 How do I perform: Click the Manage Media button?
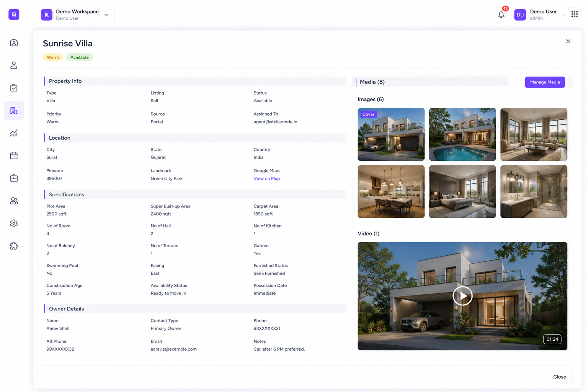click(x=545, y=82)
